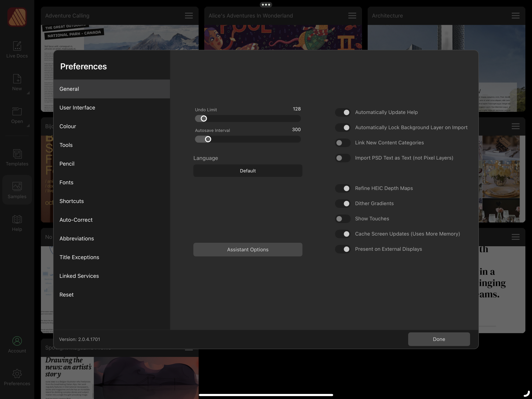Click the Assistant Options button
The image size is (532, 399).
click(248, 250)
